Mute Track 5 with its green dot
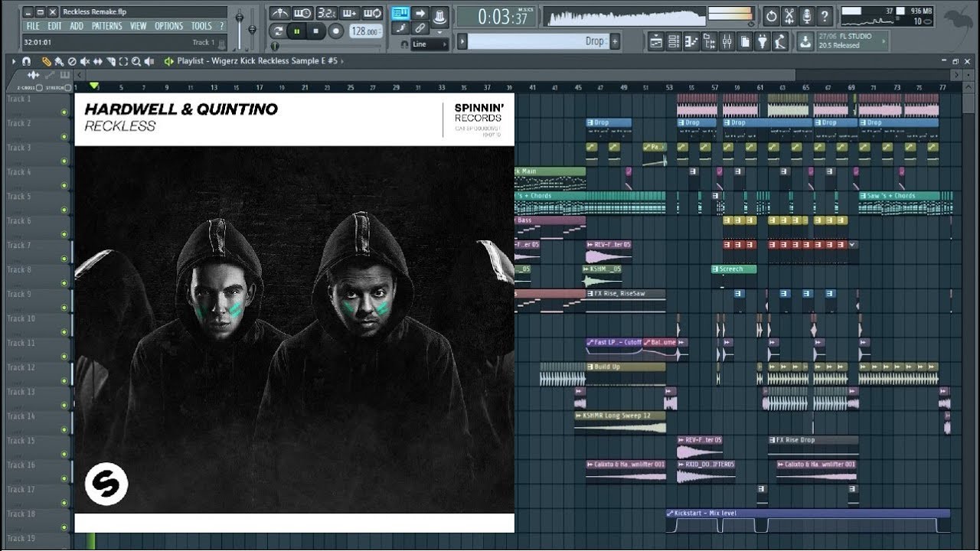Image resolution: width=980 pixels, height=551 pixels. tap(64, 210)
